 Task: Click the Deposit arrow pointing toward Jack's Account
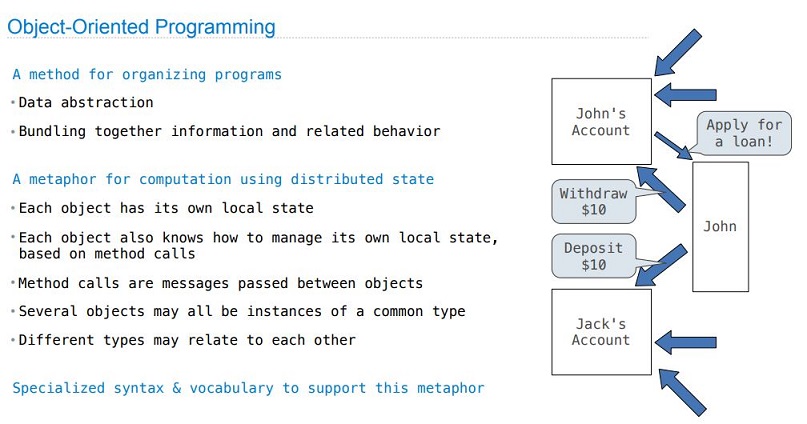pyautogui.click(x=661, y=265)
